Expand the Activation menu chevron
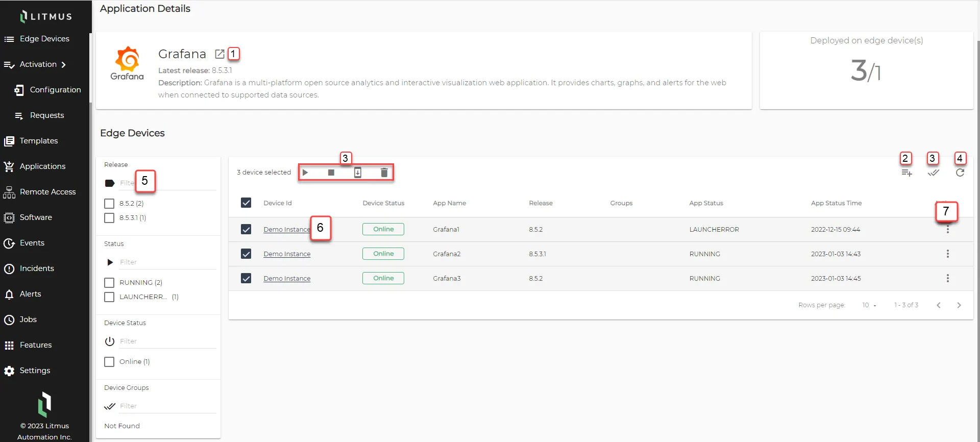Screen dimensions: 980x442 tap(64, 65)
